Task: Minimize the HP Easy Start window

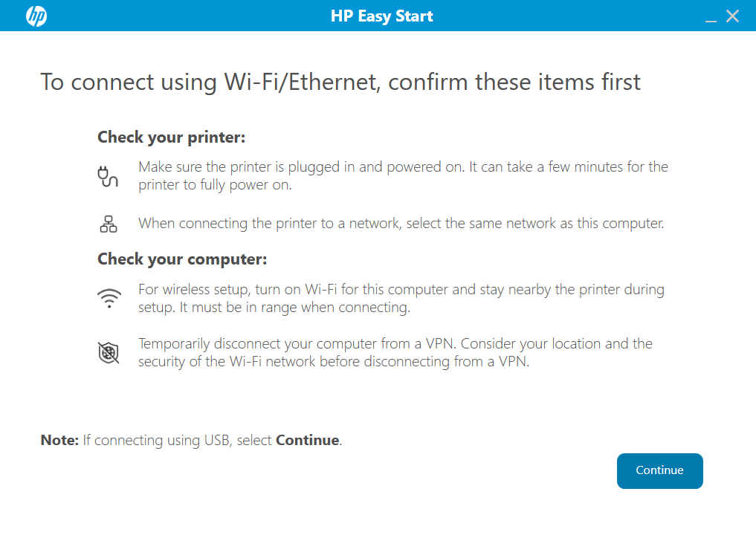Action: point(711,17)
